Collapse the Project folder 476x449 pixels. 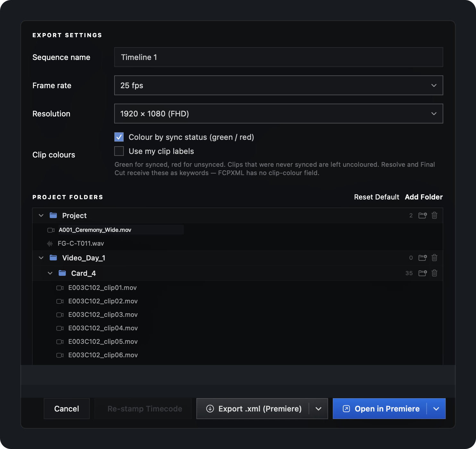[x=41, y=215]
